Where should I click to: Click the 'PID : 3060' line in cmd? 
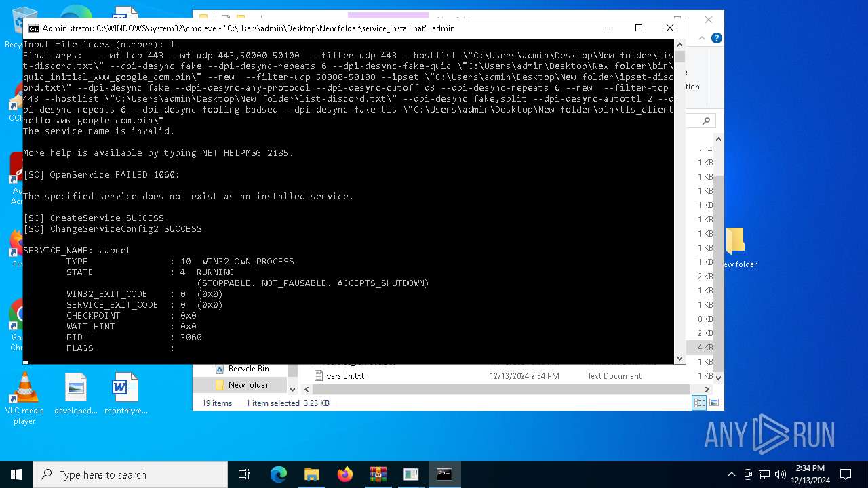tap(134, 337)
